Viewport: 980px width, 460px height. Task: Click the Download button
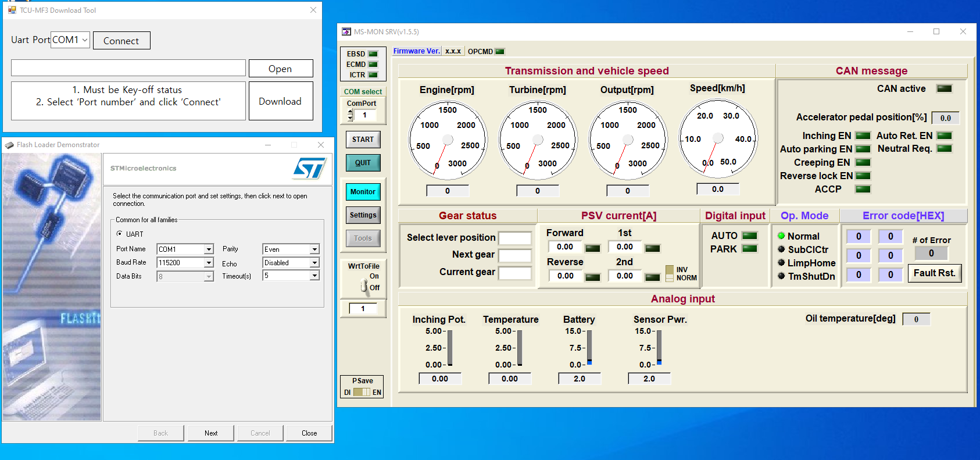pyautogui.click(x=280, y=101)
